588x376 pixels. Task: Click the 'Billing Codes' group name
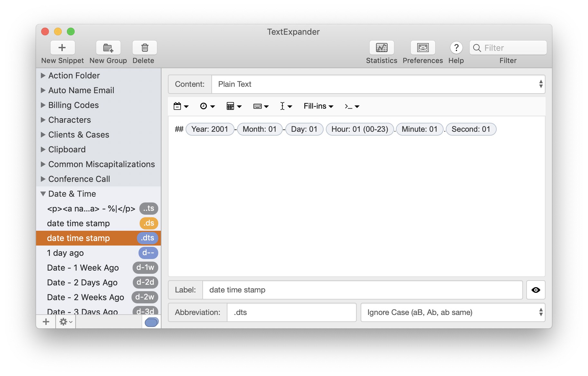click(x=73, y=105)
